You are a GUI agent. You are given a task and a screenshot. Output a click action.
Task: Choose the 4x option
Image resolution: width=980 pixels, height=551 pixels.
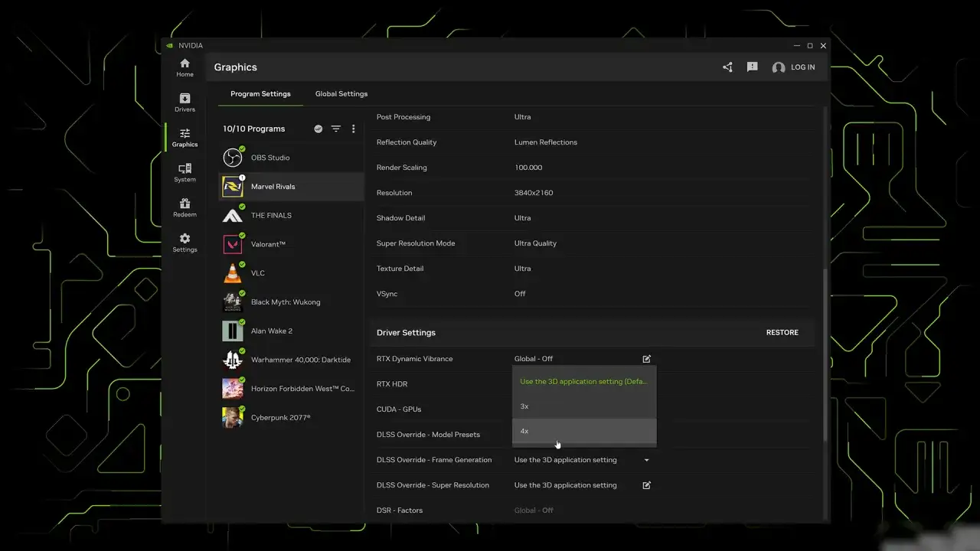click(x=584, y=431)
